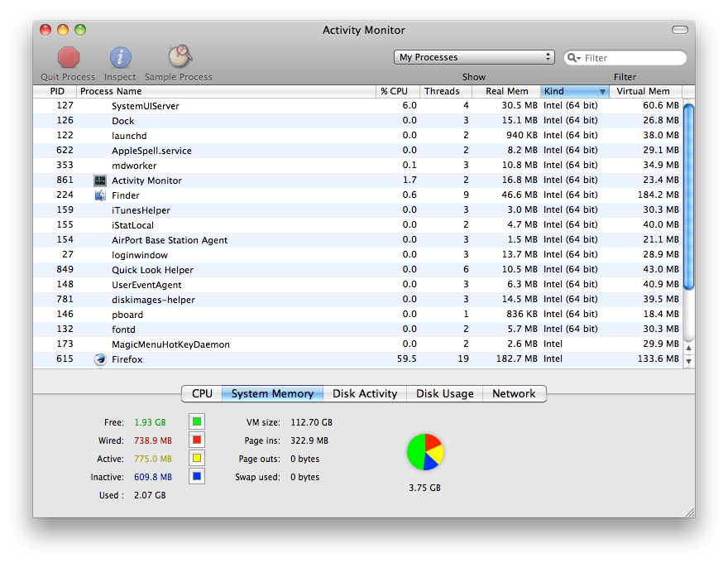Select the iStatLocal process row
Viewport: 728px width, 563px height.
click(358, 225)
